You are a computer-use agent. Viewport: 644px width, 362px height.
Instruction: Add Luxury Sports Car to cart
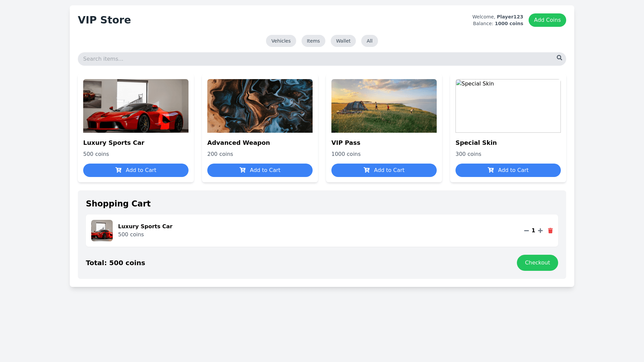tap(136, 170)
